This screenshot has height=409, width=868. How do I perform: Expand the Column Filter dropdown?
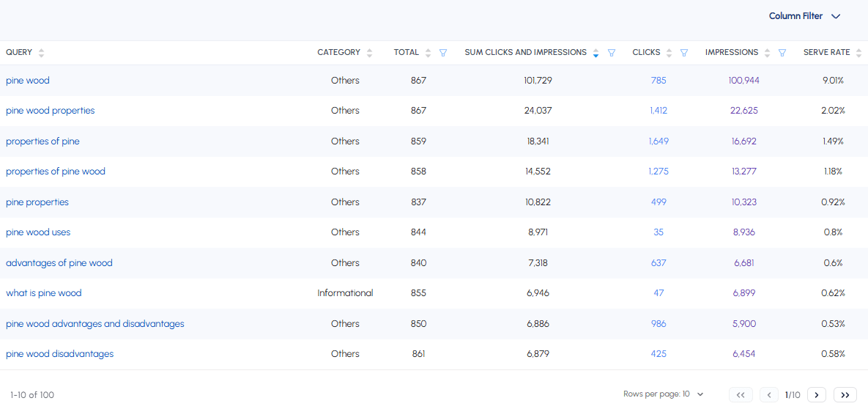pos(804,16)
